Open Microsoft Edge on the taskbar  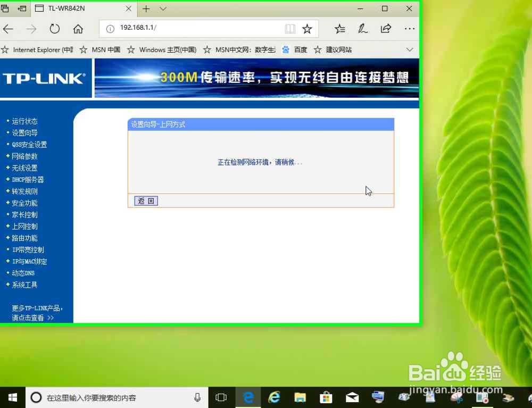click(248, 397)
